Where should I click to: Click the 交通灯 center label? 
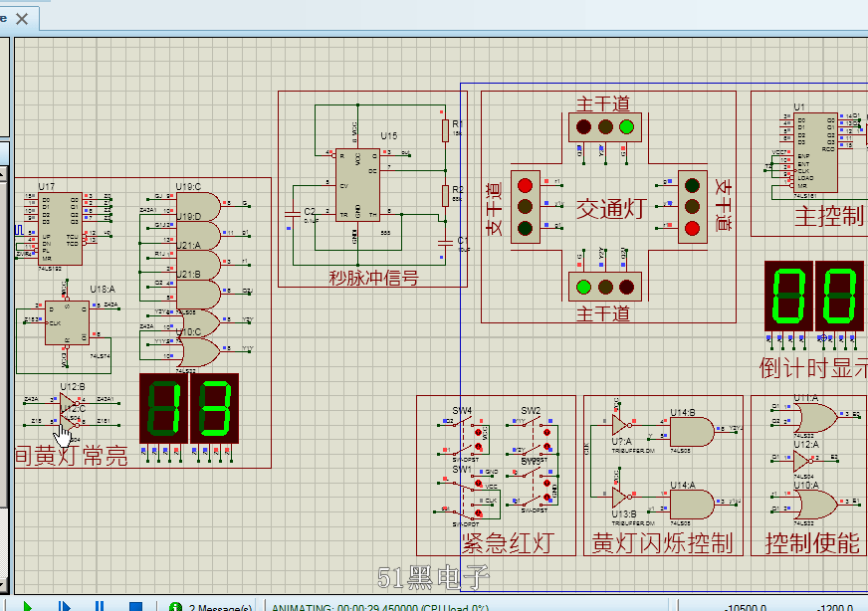point(611,209)
